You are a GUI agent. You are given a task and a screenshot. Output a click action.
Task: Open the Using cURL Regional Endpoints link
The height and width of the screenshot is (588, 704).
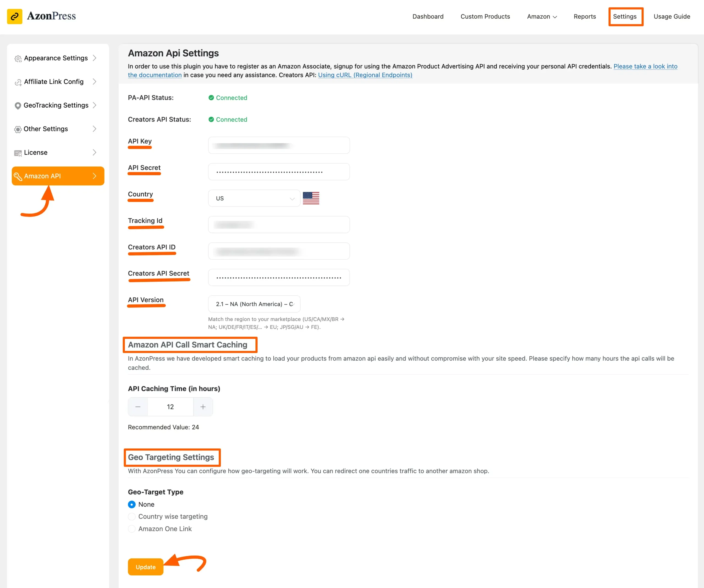[365, 75]
